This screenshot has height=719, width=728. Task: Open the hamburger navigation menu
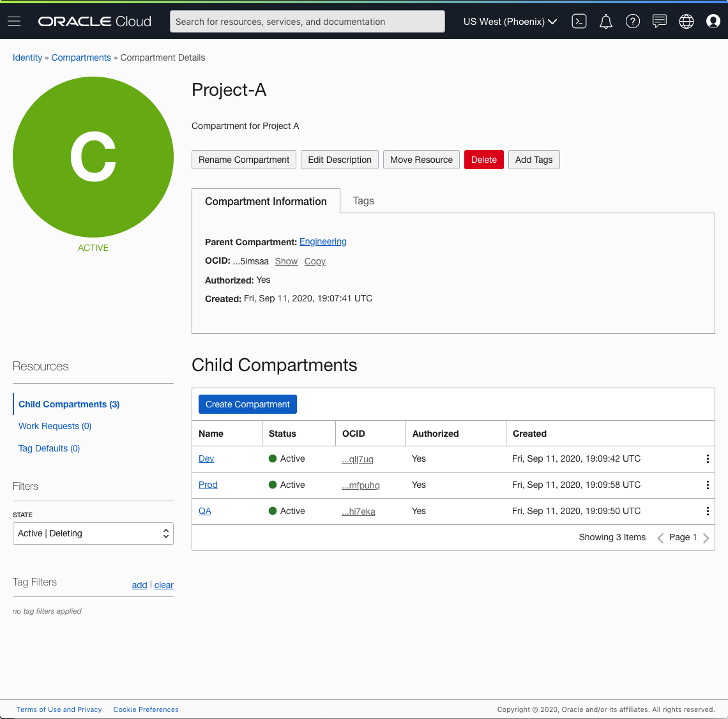(14, 21)
